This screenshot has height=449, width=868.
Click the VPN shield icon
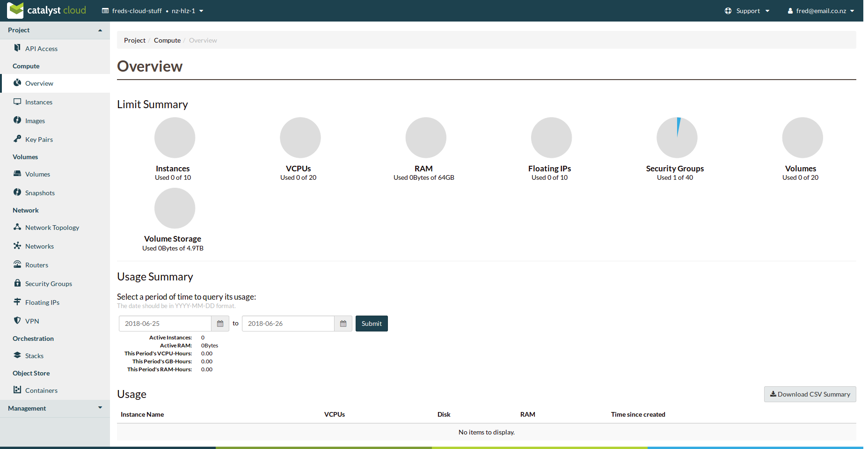pos(17,321)
